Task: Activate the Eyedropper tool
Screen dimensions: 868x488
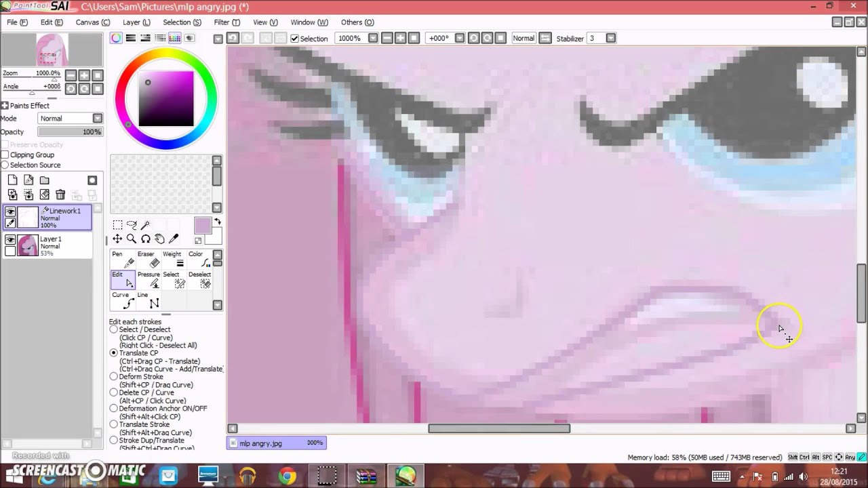Action: pos(174,239)
